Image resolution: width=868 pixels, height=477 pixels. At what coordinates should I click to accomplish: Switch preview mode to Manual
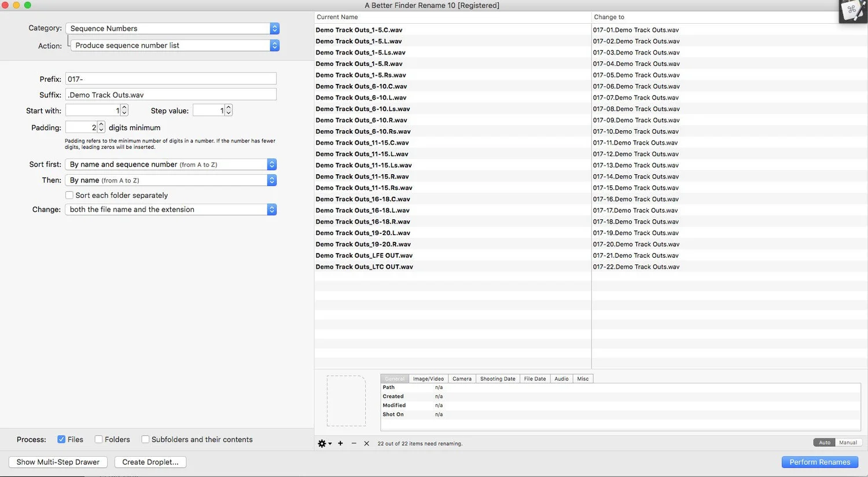[848, 442]
